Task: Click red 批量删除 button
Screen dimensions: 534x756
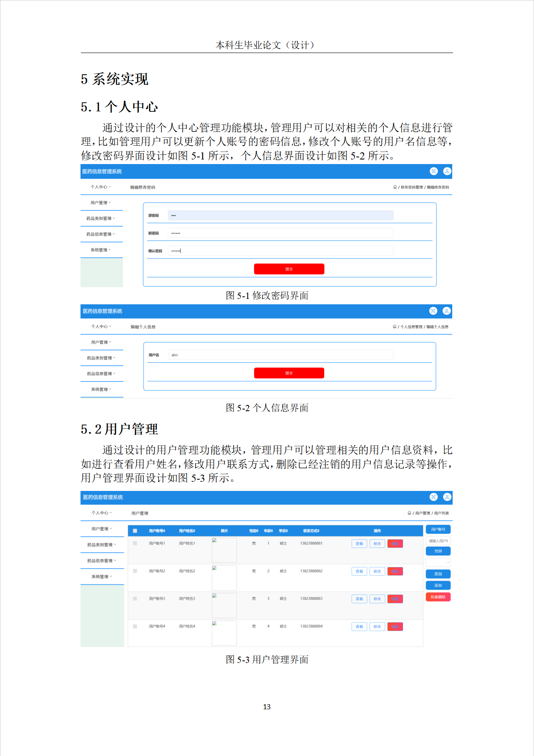Action: pos(438,597)
